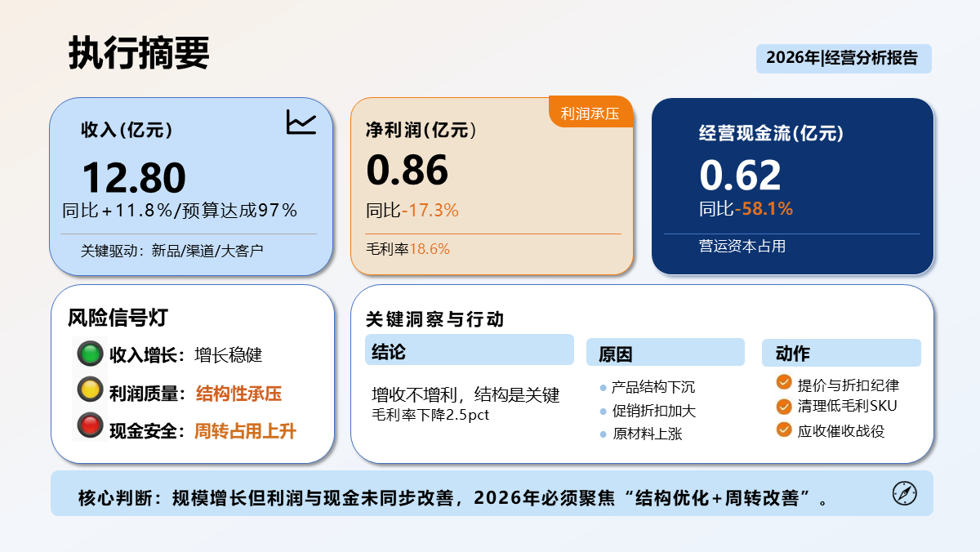980x552 pixels.
Task: Click bullet dot beside 原材料上涨
Action: click(603, 435)
